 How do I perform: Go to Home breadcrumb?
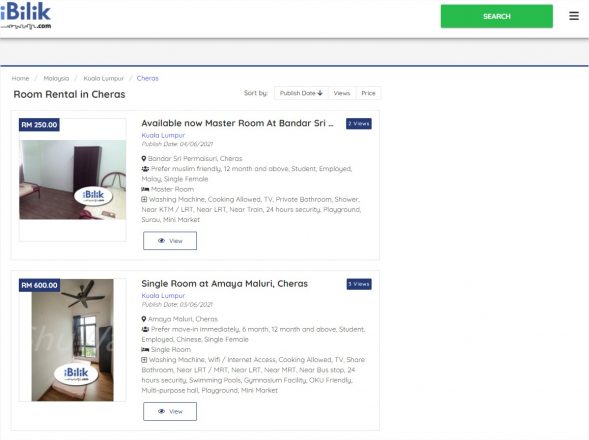click(20, 78)
